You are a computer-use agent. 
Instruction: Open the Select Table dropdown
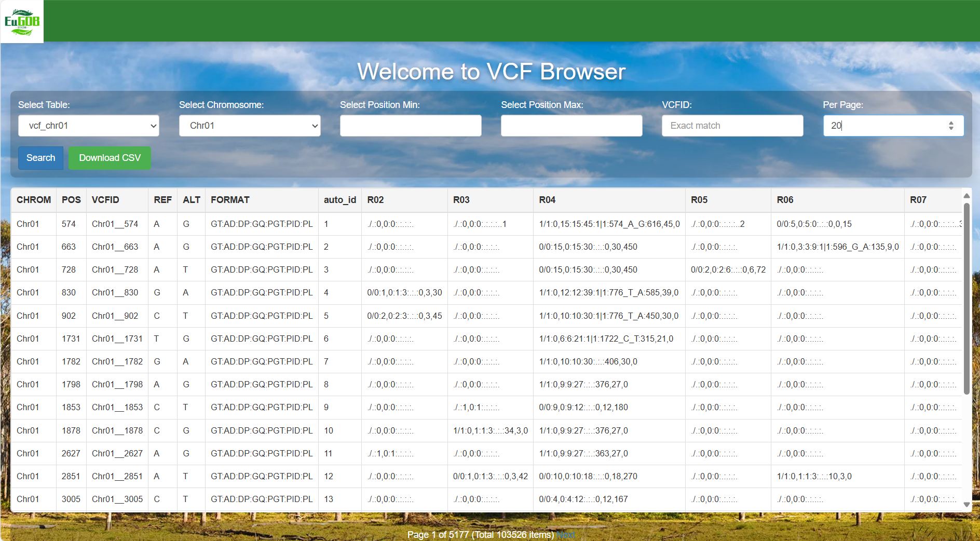click(x=88, y=126)
